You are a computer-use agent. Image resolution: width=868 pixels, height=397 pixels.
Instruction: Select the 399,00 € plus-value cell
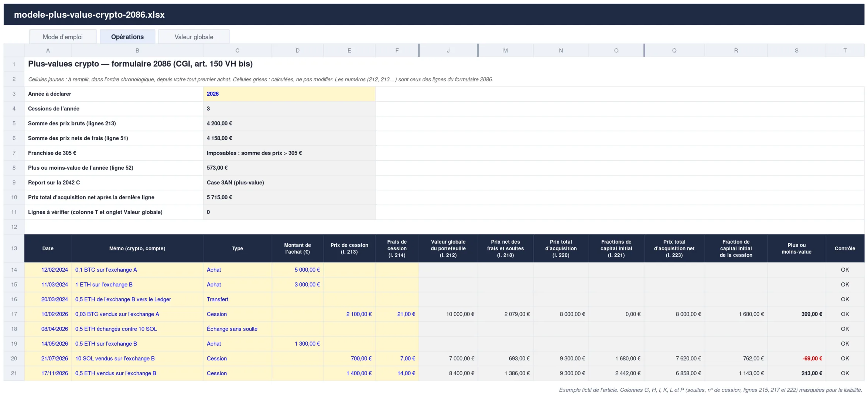point(797,314)
